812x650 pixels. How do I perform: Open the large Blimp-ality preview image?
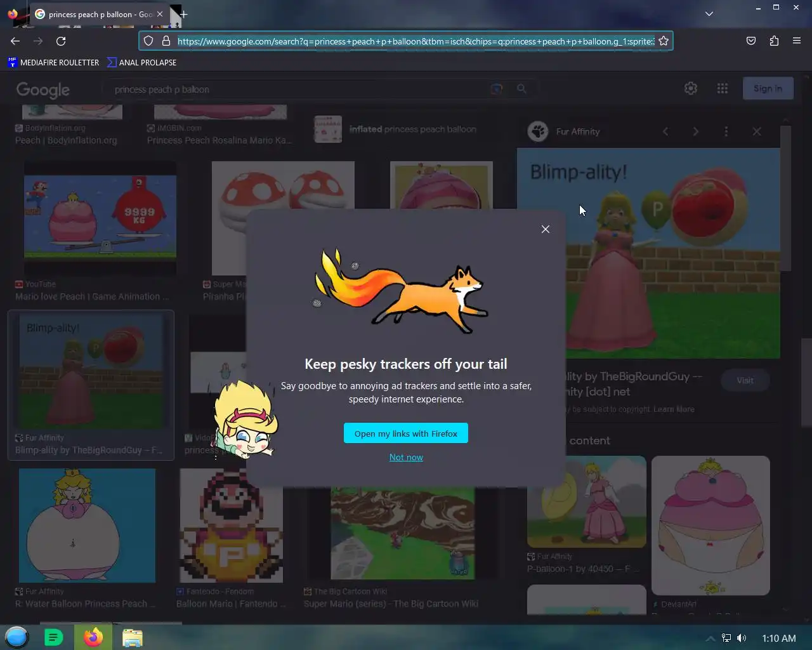coord(648,253)
